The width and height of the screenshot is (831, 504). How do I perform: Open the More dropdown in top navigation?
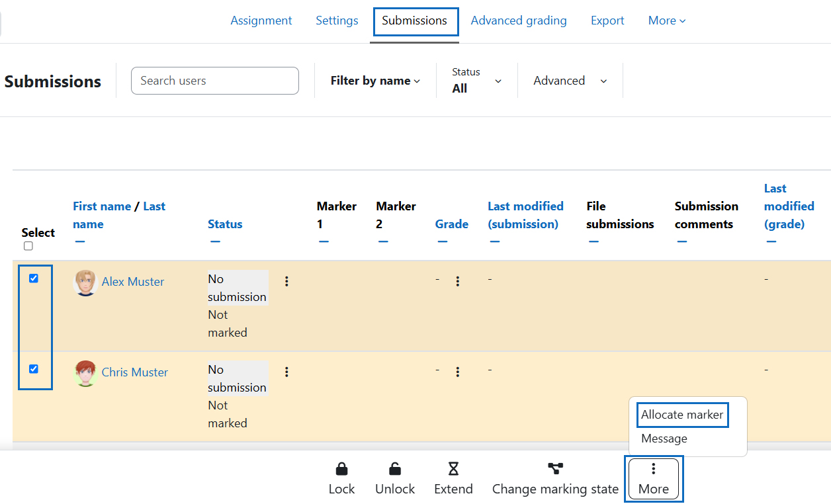coord(667,21)
